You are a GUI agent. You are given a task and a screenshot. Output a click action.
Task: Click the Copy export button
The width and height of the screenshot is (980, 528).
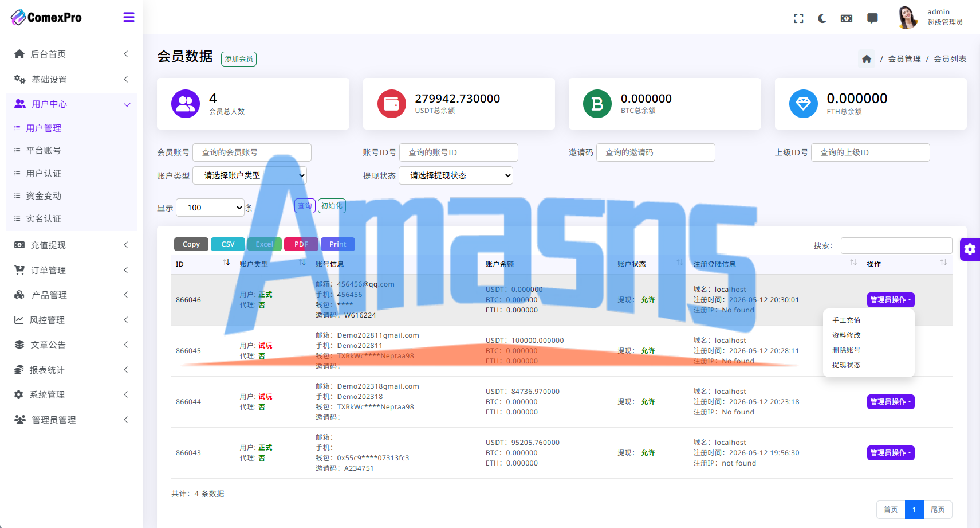tap(191, 244)
